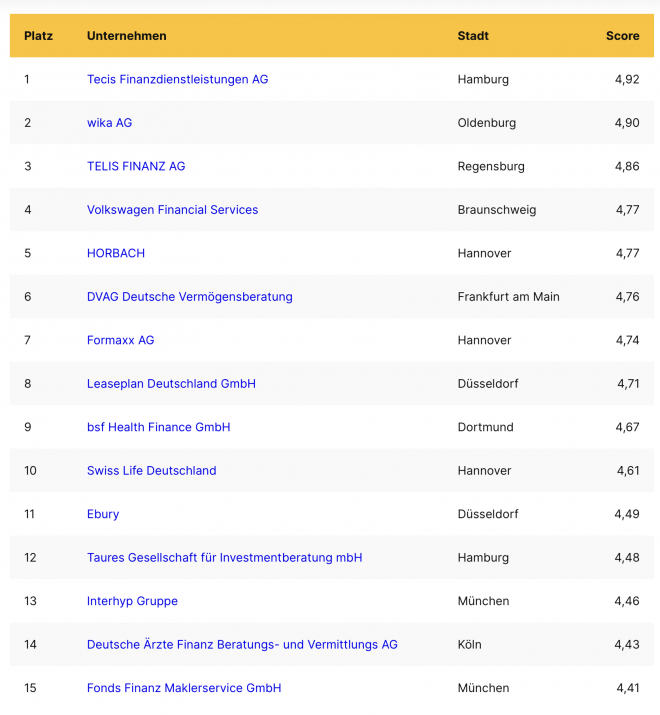Screen dimensions: 660x715
Task: Select the score value 4,92
Action: point(627,79)
